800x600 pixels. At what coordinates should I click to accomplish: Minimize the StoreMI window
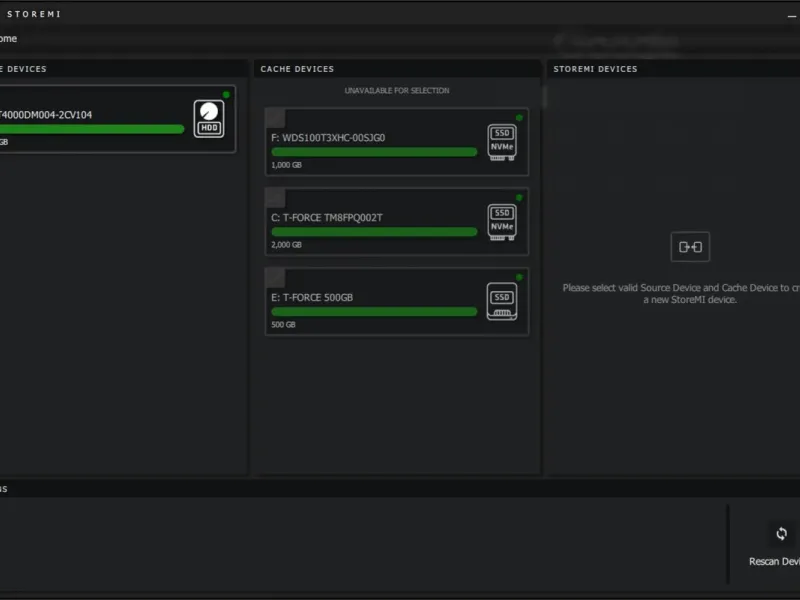tap(791, 16)
